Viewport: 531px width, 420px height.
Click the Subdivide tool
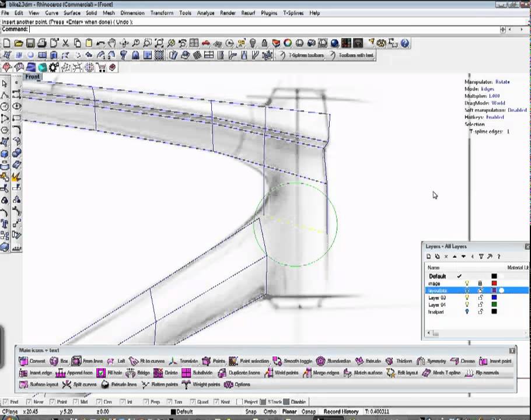(197, 373)
